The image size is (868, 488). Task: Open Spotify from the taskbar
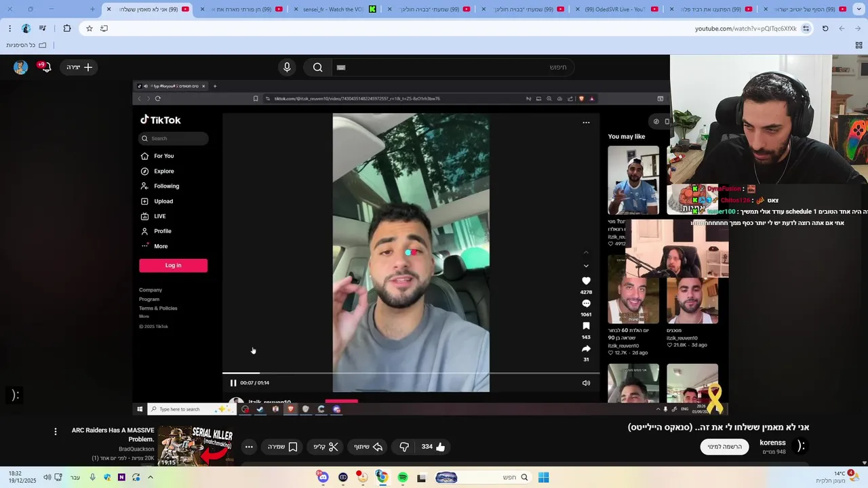tap(403, 477)
